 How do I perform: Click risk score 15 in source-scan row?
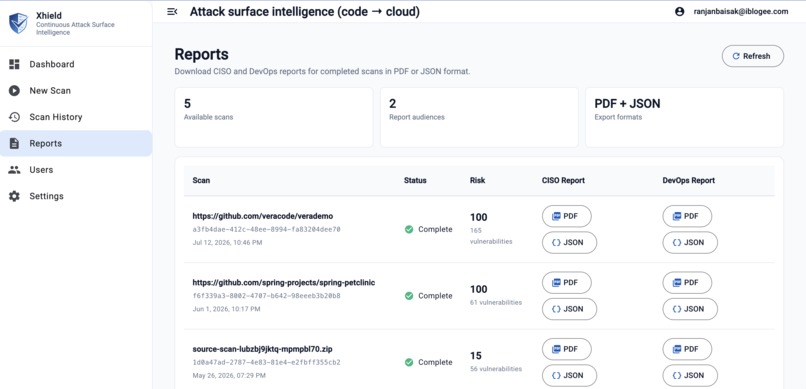pos(475,356)
